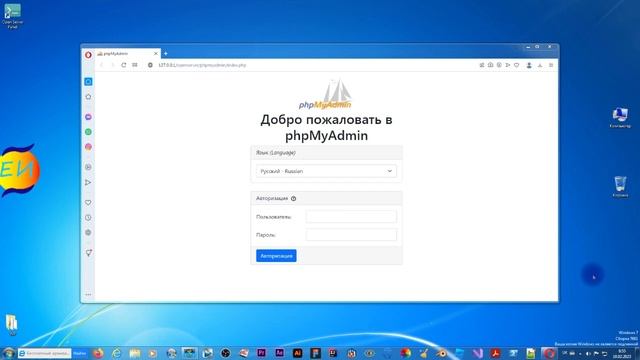Open the Messenger icon in Opera sidebar
Image resolution: width=640 pixels, height=360 pixels.
tap(88, 117)
